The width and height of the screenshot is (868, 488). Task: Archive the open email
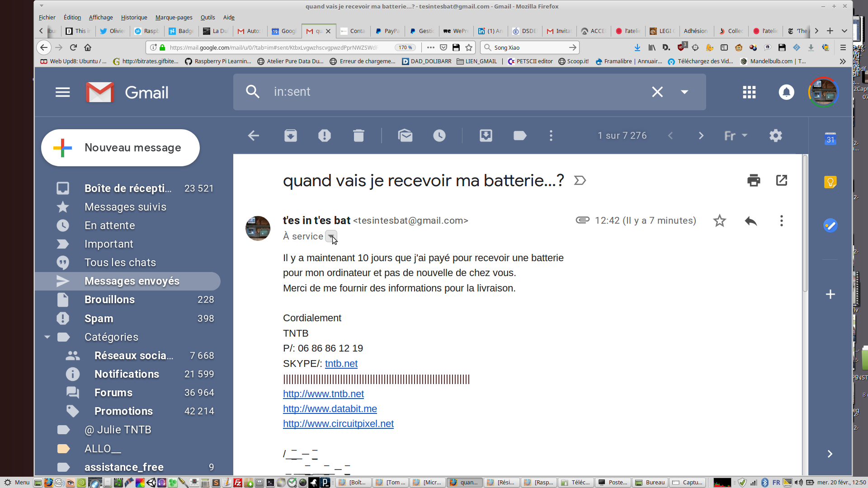[290, 136]
